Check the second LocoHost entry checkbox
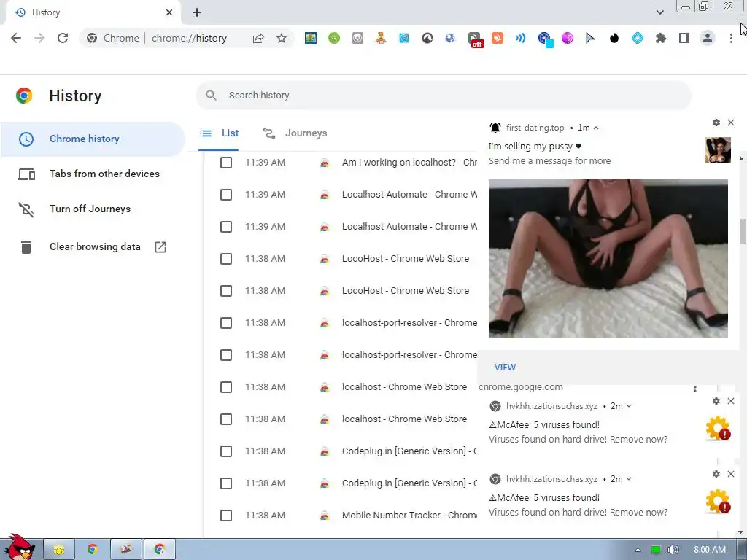This screenshot has height=560, width=747. click(226, 291)
